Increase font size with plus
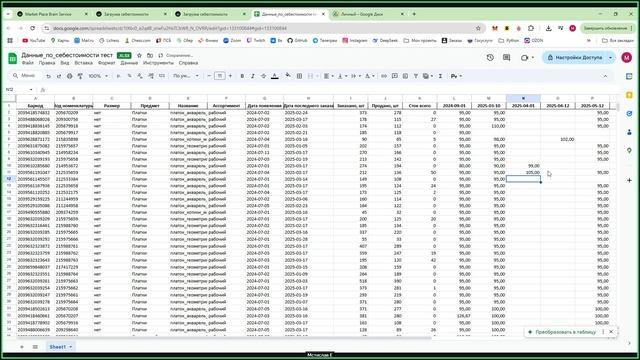The image size is (640, 360). point(230,76)
